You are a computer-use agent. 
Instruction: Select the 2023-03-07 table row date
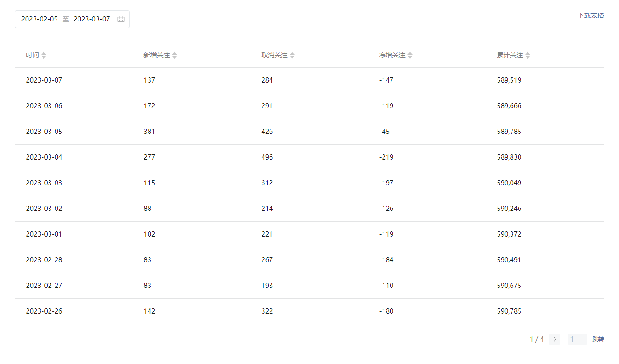pyautogui.click(x=44, y=80)
